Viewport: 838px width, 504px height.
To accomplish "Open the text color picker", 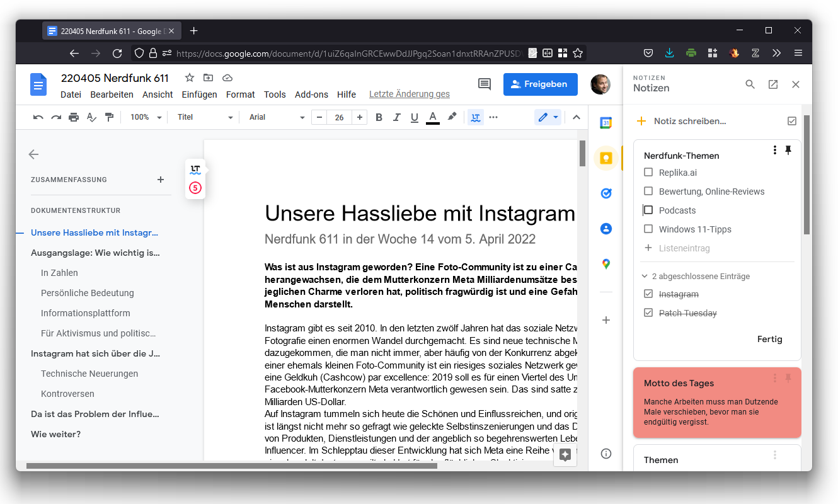I will click(x=432, y=117).
